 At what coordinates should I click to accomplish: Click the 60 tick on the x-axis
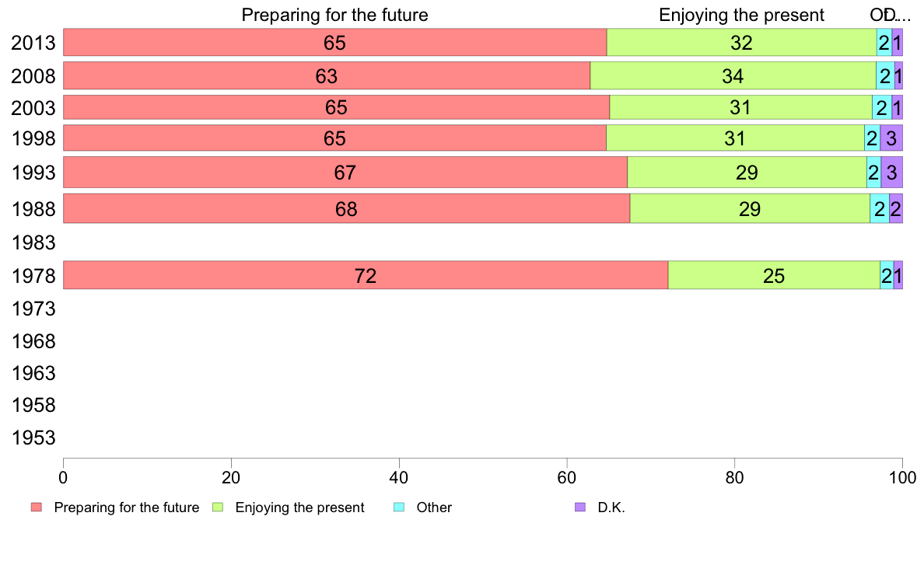coord(566,477)
